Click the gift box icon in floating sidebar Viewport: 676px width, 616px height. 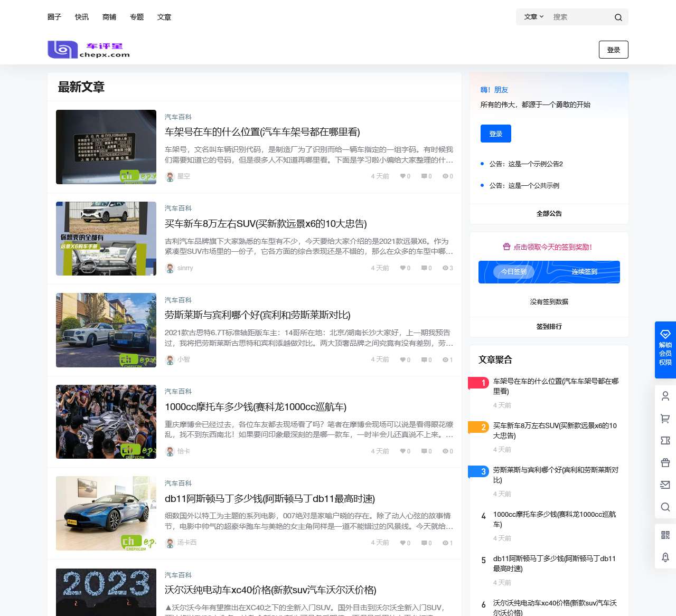(665, 463)
